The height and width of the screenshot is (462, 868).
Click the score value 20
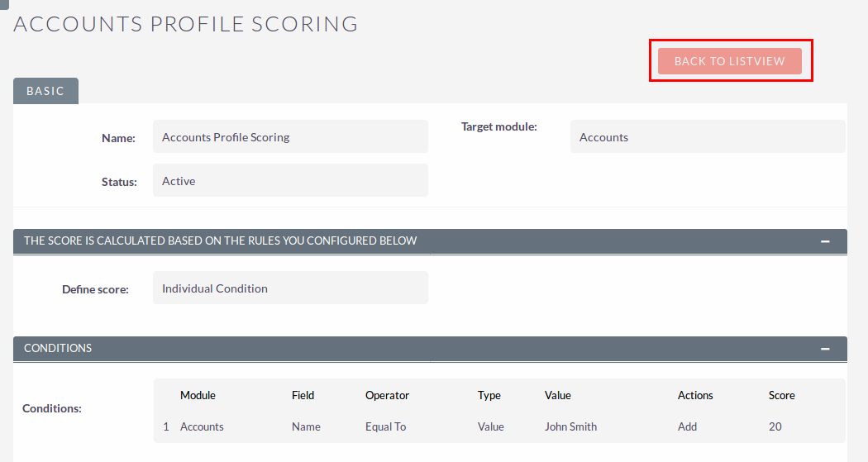coord(775,426)
